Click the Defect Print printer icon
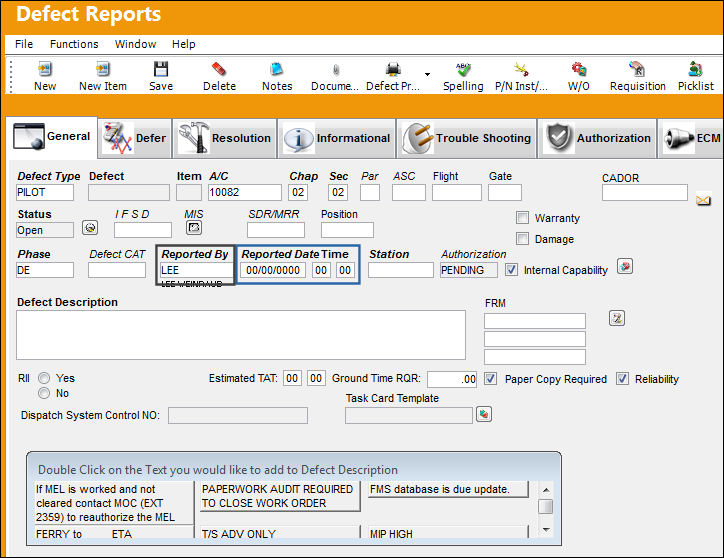Viewport: 724px width, 558px height. [x=393, y=69]
